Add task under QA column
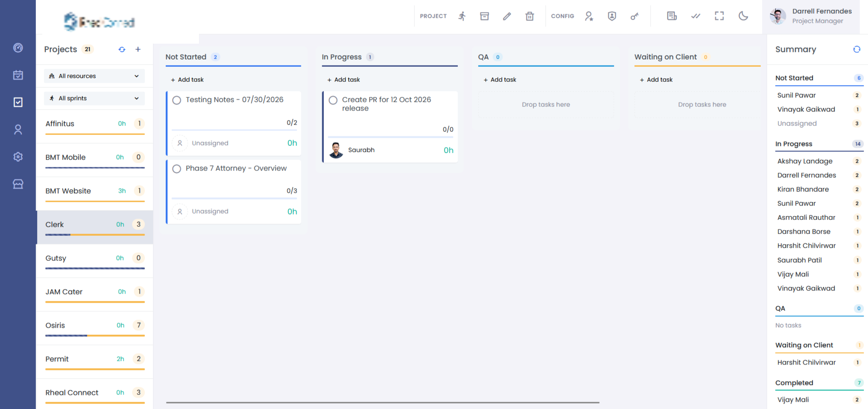The width and height of the screenshot is (868, 409). [x=500, y=80]
